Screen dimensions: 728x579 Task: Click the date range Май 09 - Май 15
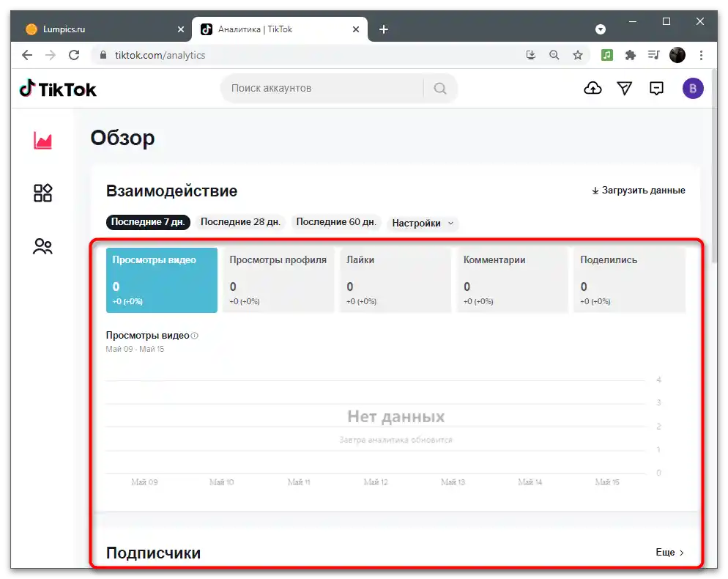[x=135, y=349]
